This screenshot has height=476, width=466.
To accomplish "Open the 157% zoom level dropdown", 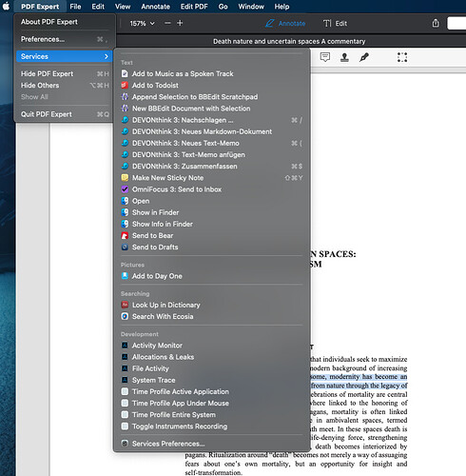I will 142,23.
